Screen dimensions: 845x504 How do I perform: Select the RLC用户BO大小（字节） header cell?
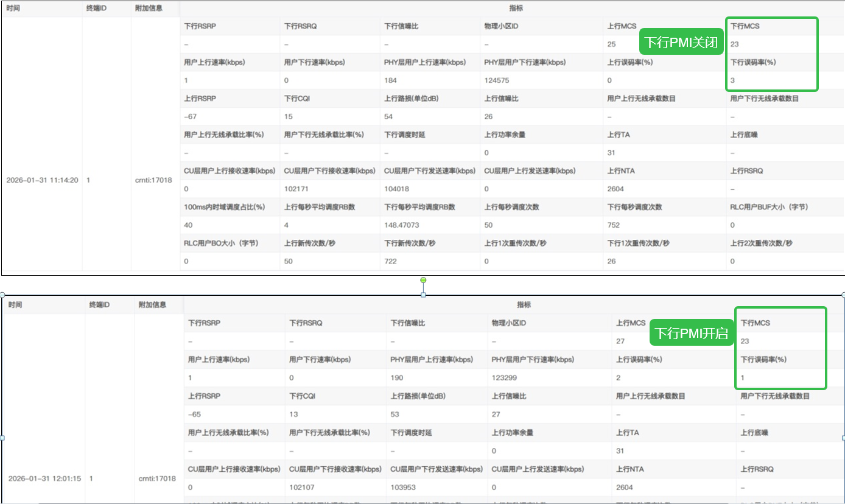[x=222, y=243]
